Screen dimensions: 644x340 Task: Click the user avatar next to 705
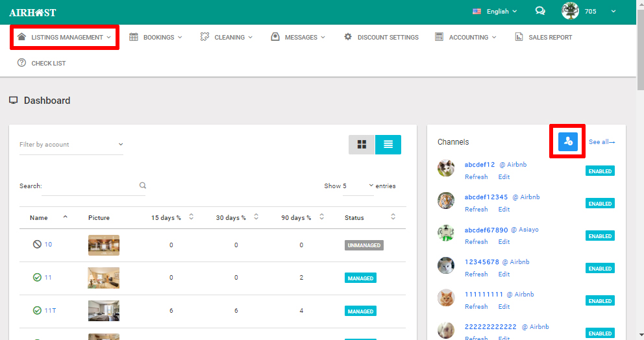click(570, 11)
